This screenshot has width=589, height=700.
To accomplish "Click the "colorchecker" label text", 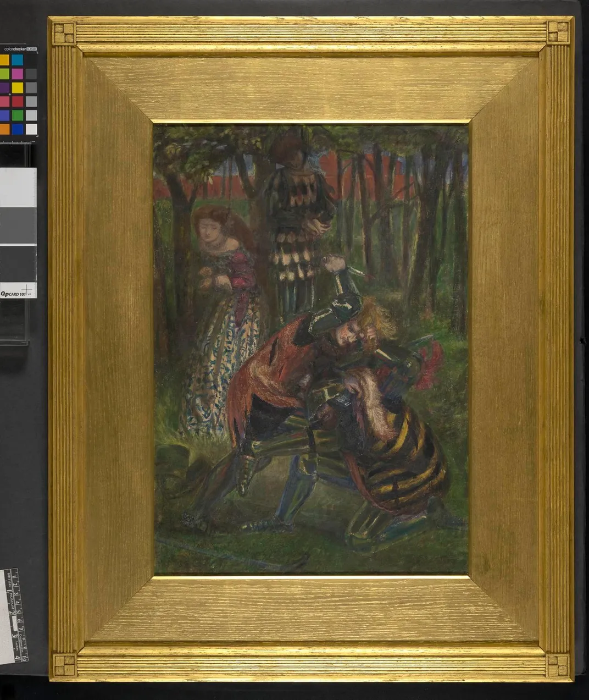I will tap(15, 49).
